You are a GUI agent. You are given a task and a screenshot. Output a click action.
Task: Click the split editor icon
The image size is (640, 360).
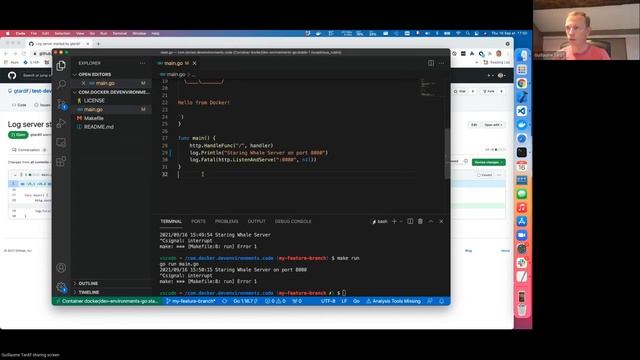pos(431,63)
